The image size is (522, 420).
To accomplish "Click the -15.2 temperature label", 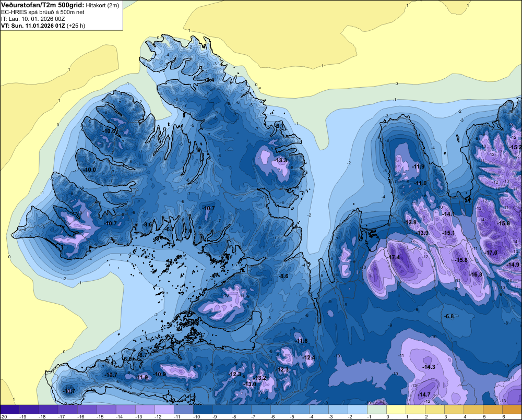I will (x=516, y=147).
